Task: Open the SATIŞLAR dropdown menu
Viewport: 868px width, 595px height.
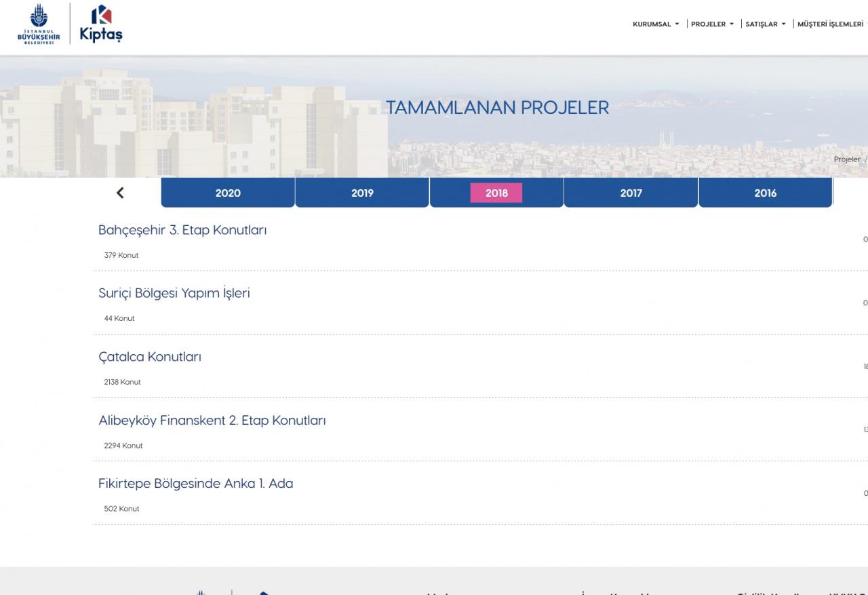Action: coord(765,24)
